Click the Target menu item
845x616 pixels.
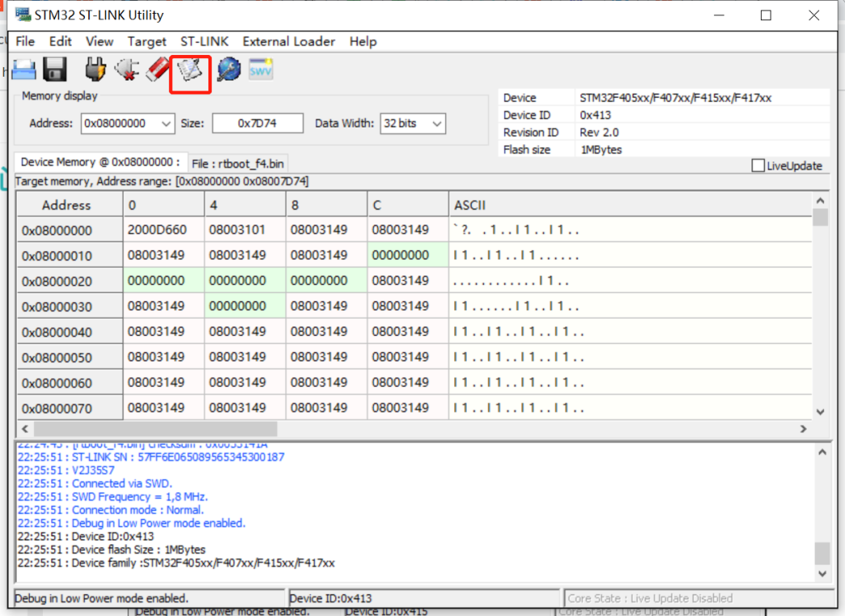[147, 41]
